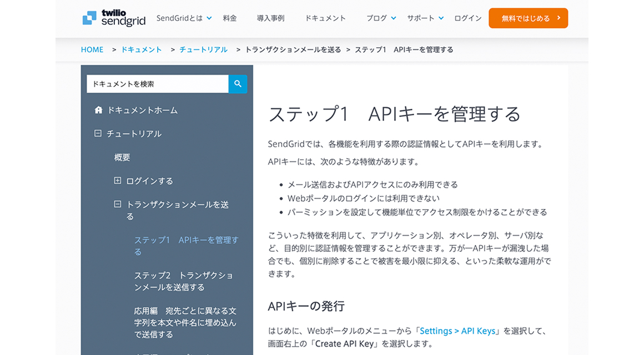Select 料金 in the top navigation
Image resolution: width=644 pixels, height=355 pixels.
(x=230, y=18)
